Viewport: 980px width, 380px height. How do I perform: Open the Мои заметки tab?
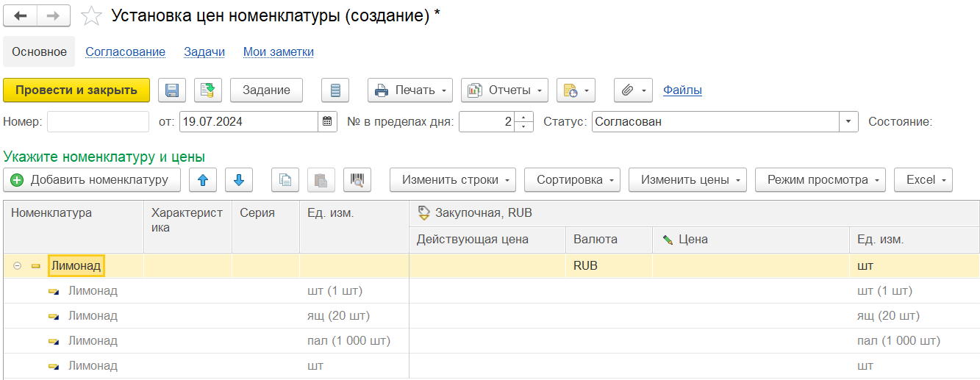[279, 52]
